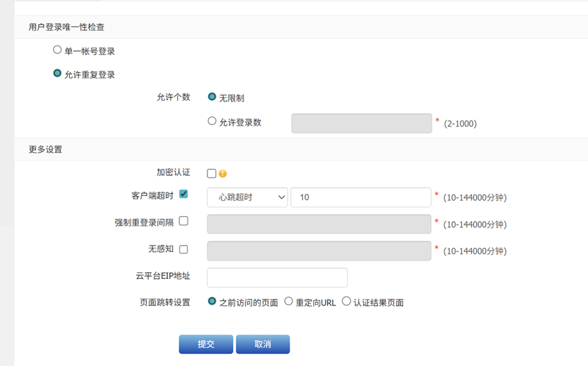
Task: Click the timeout value field showing 10
Action: click(361, 197)
